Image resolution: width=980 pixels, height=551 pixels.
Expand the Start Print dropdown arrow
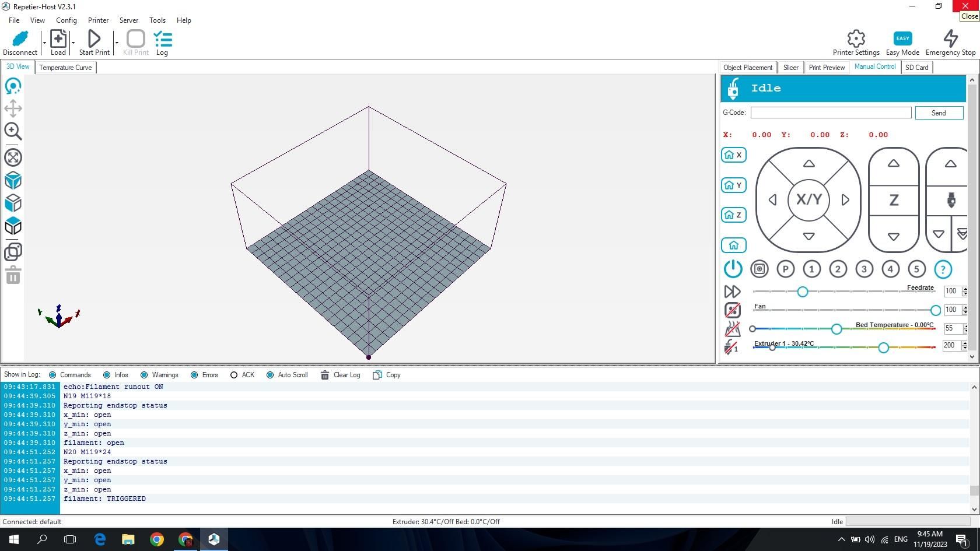click(117, 43)
